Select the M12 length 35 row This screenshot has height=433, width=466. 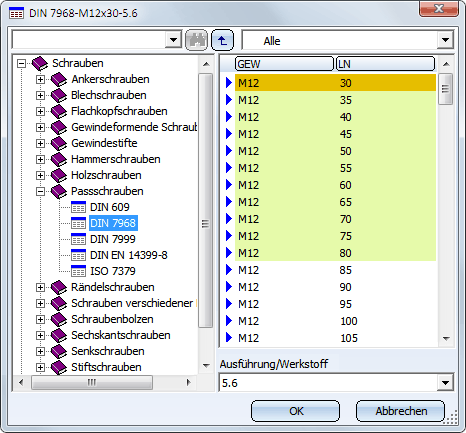335,100
